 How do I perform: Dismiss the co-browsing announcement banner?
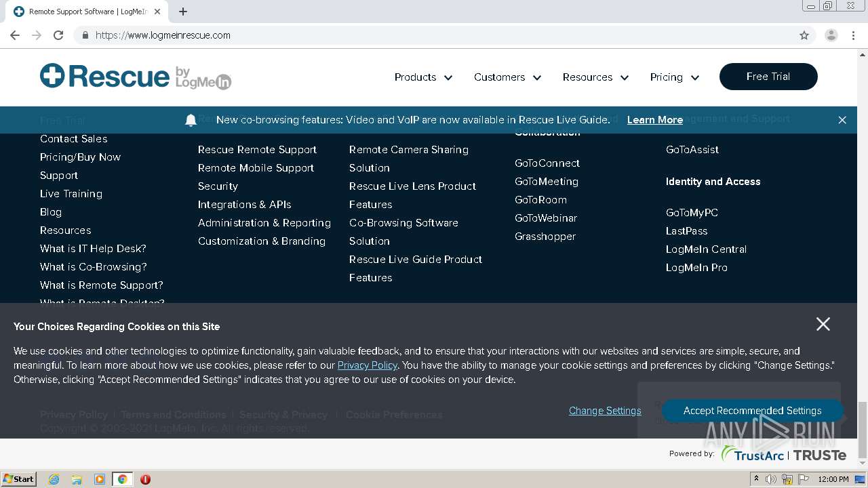[x=842, y=120]
